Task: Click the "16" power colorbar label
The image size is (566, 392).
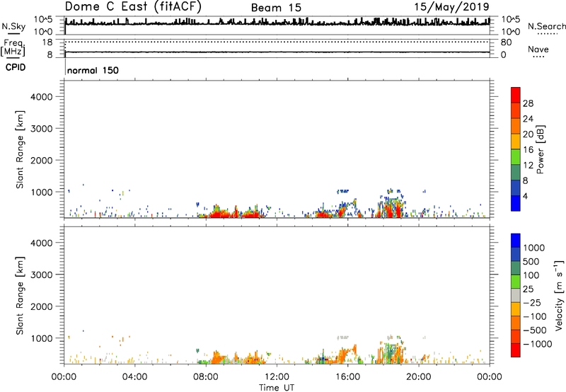Action: click(x=528, y=150)
